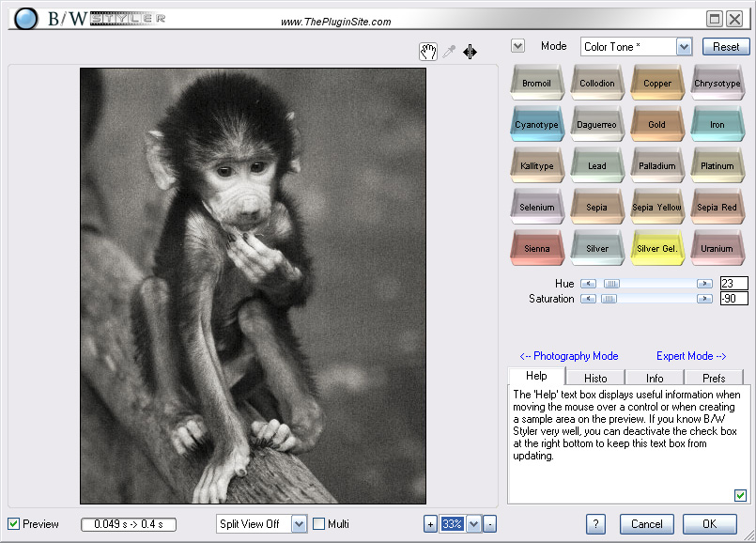The height and width of the screenshot is (543, 756).
Task: Click the baboon preview image
Action: 254,286
